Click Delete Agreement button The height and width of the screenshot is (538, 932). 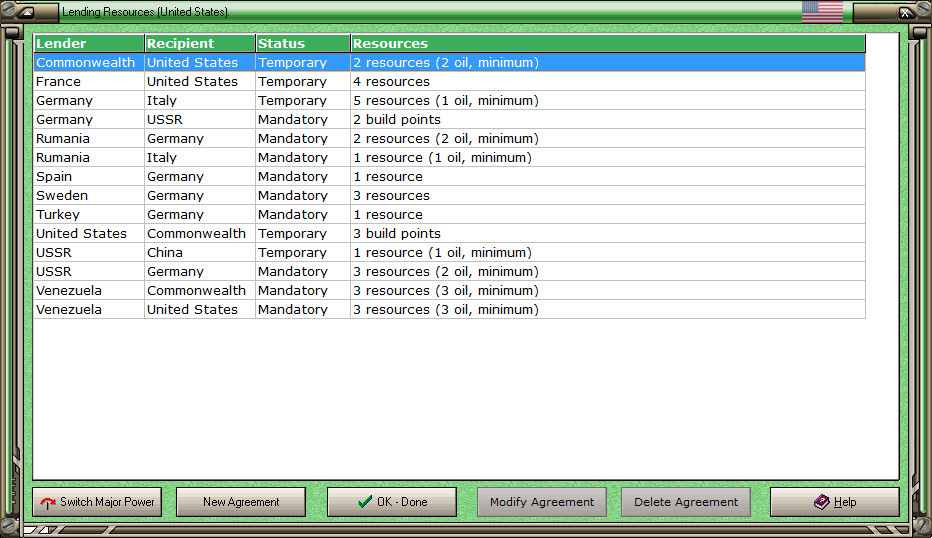pyautogui.click(x=686, y=502)
